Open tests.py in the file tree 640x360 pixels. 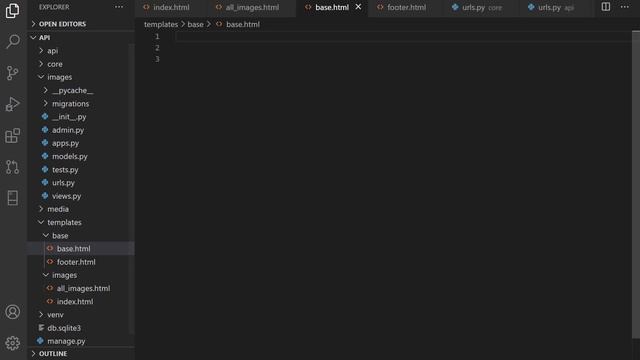coord(81,169)
